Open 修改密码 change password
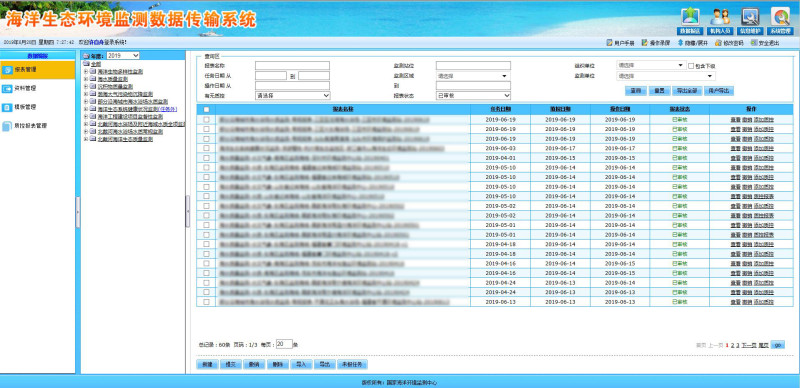Image resolution: width=800 pixels, height=388 pixels. coord(729,43)
